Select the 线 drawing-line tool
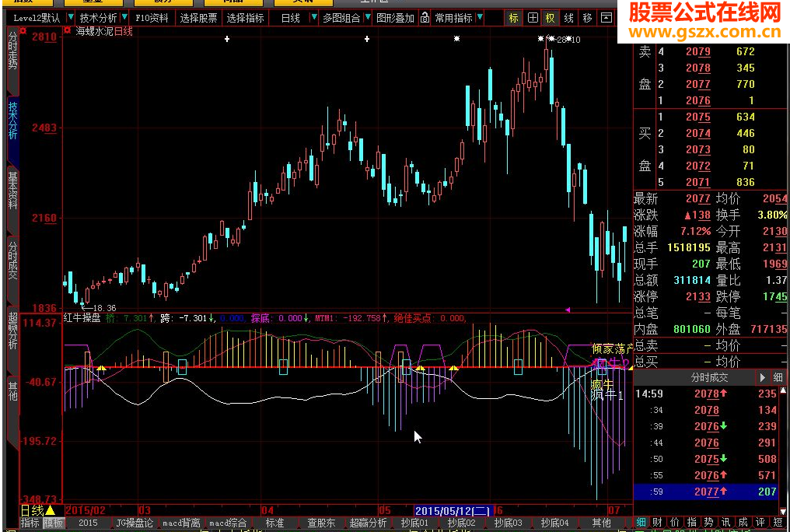The height and width of the screenshot is (532, 790). [569, 18]
